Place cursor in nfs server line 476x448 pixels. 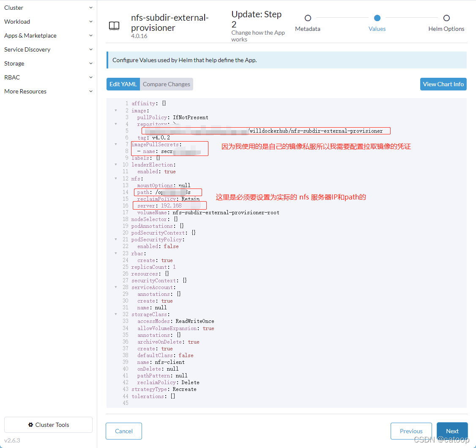(x=159, y=206)
